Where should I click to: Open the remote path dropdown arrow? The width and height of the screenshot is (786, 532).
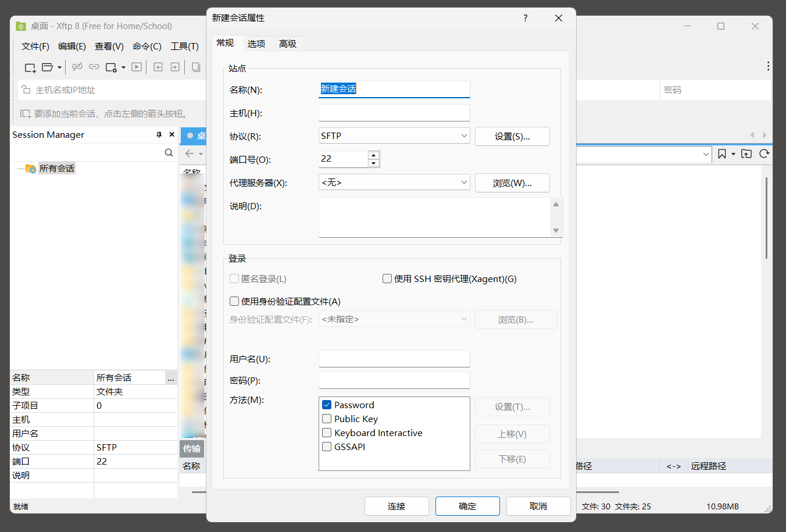[x=706, y=154]
